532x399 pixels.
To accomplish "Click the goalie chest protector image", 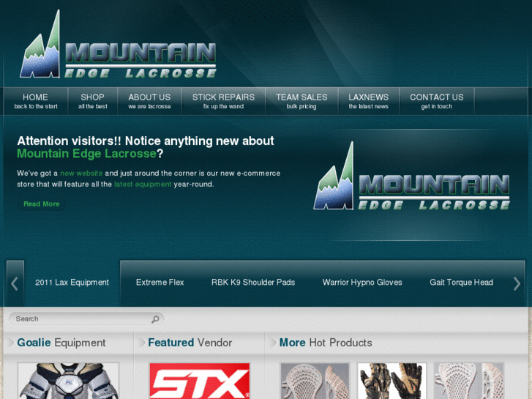I will point(69,380).
